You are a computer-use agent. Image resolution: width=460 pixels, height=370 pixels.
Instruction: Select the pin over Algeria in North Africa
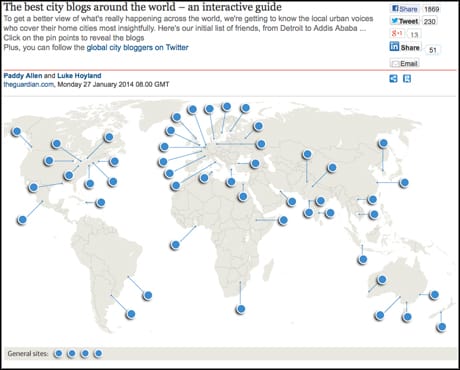[x=204, y=178]
